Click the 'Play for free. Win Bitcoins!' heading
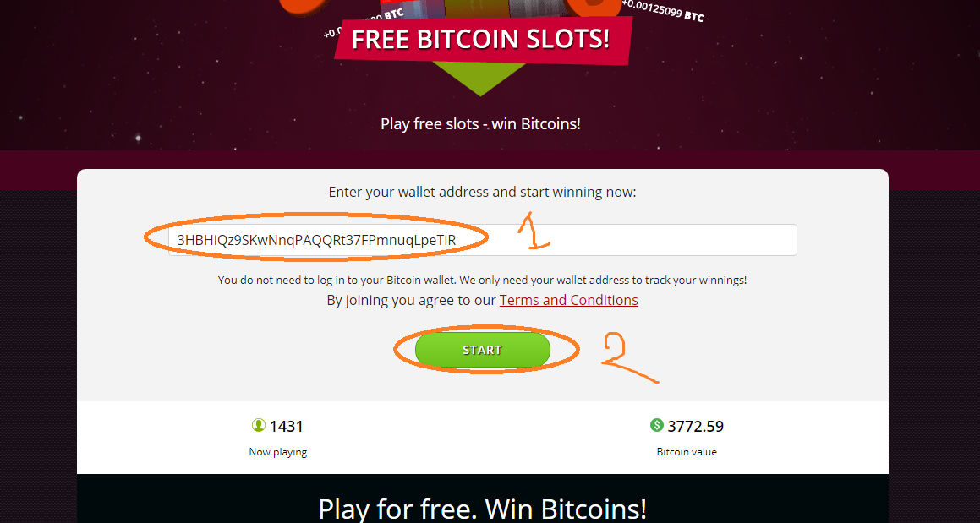This screenshot has height=523, width=980. 483,509
